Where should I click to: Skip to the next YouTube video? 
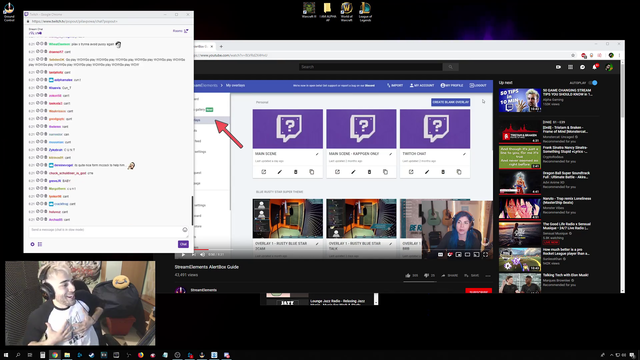193,254
